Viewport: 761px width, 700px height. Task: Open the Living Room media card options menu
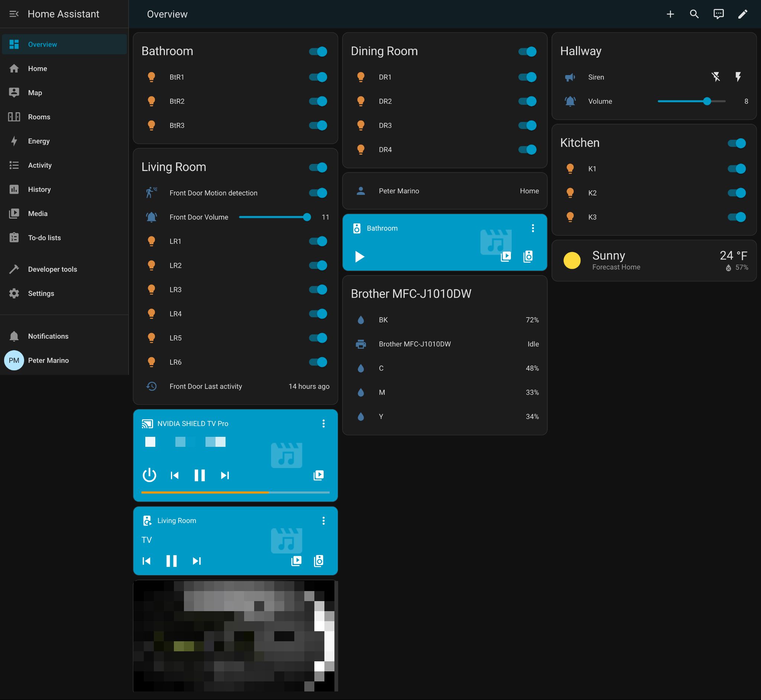pyautogui.click(x=324, y=520)
